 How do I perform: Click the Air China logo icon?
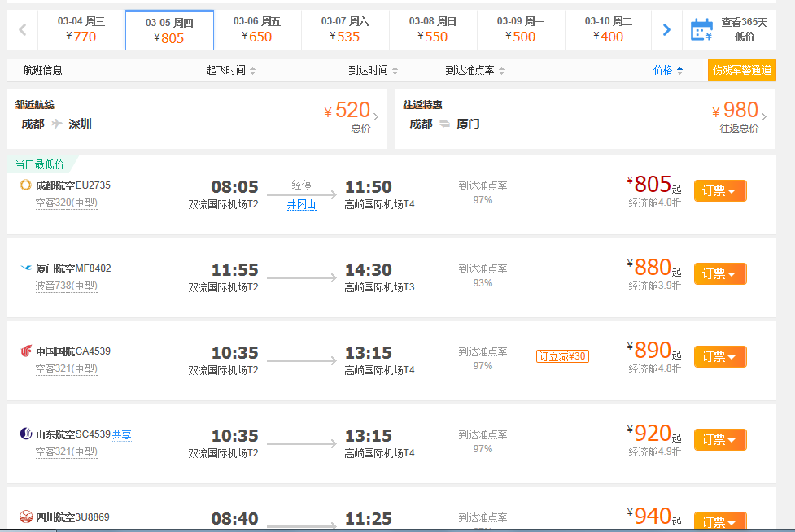pyautogui.click(x=26, y=351)
